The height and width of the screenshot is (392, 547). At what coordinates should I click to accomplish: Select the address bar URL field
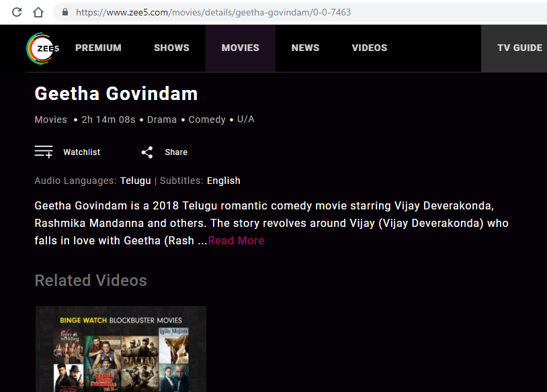point(300,12)
